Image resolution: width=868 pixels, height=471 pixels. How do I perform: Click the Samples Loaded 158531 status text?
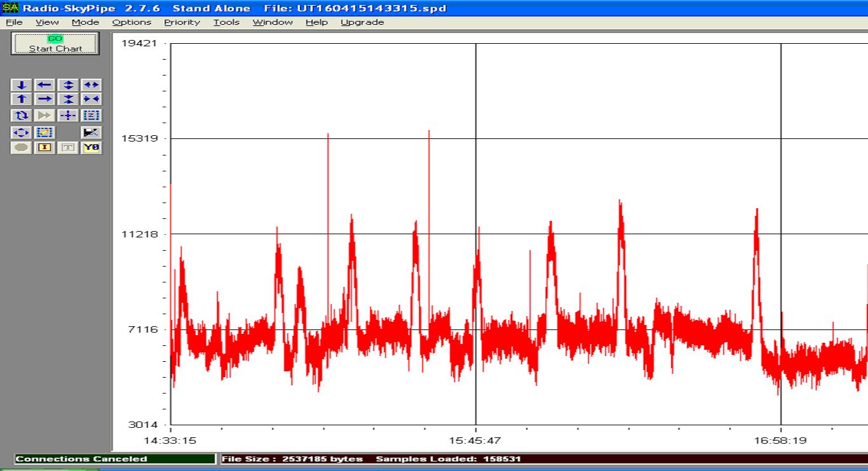[x=449, y=459]
